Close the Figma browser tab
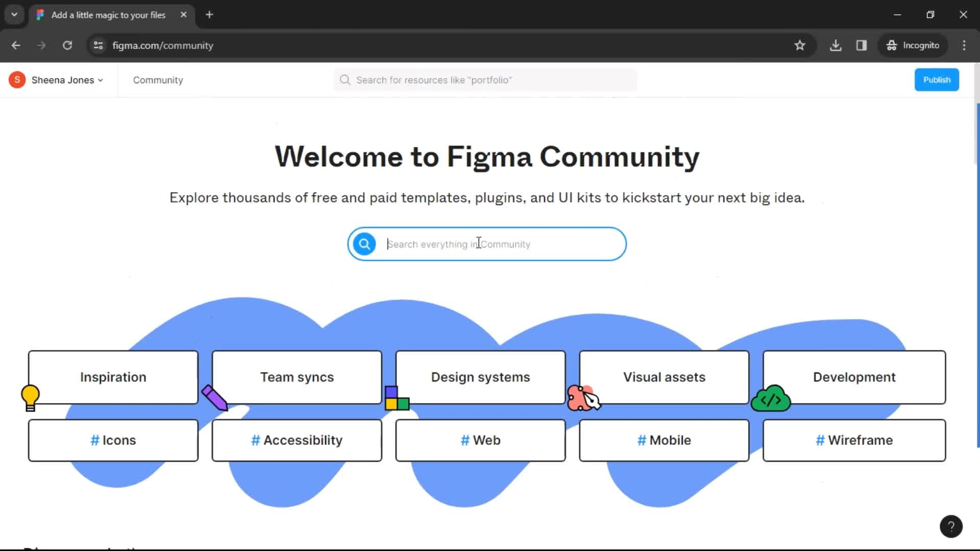This screenshot has height=551, width=980. coord(184,15)
